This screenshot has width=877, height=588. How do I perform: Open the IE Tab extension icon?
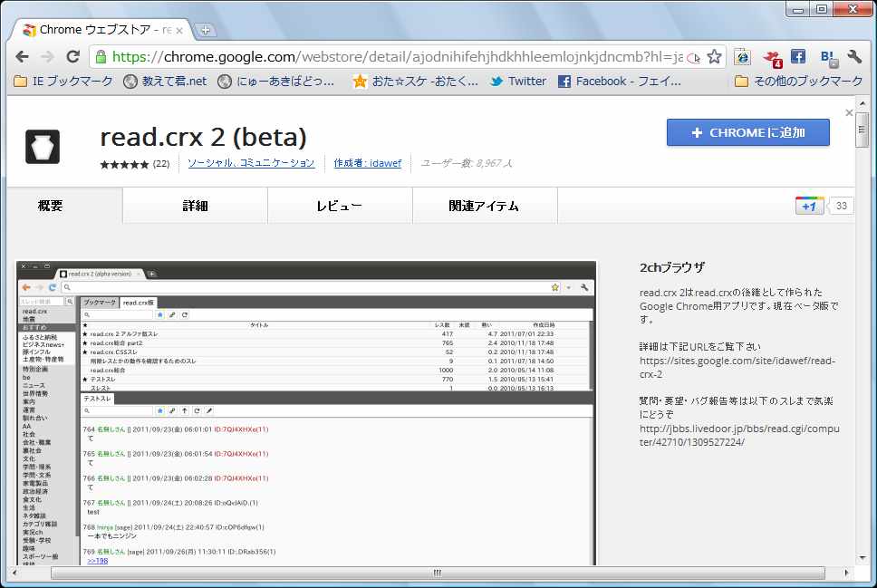[x=742, y=56]
